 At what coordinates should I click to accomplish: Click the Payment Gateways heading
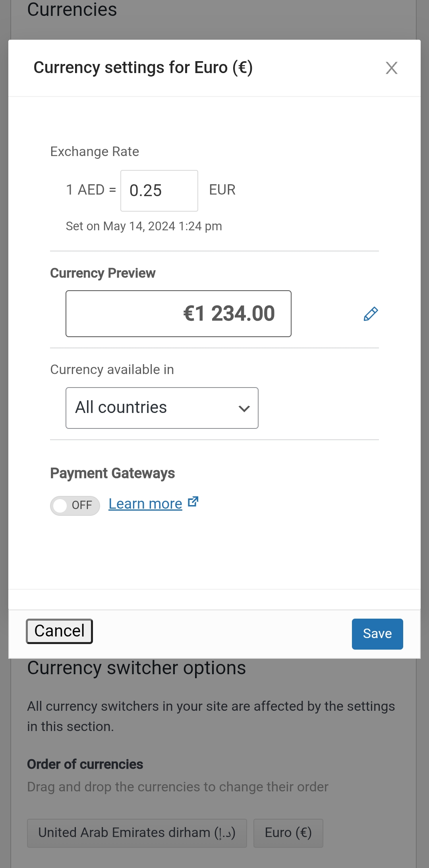(x=112, y=473)
